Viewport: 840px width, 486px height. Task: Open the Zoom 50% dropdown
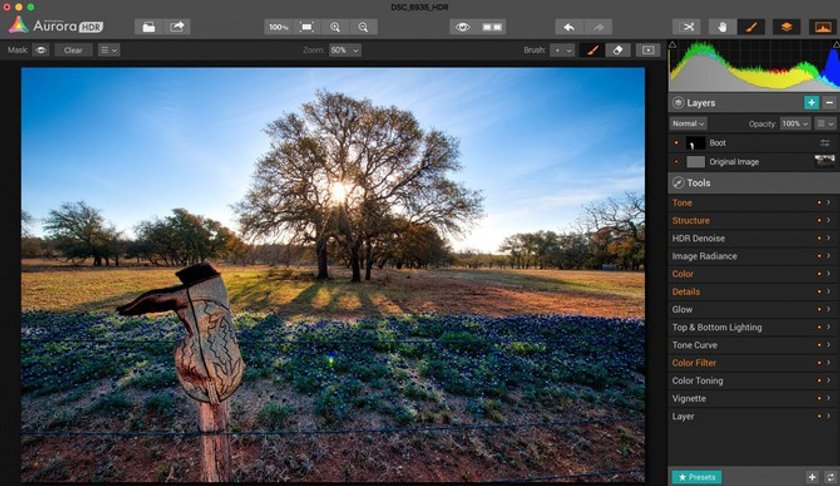(x=345, y=50)
